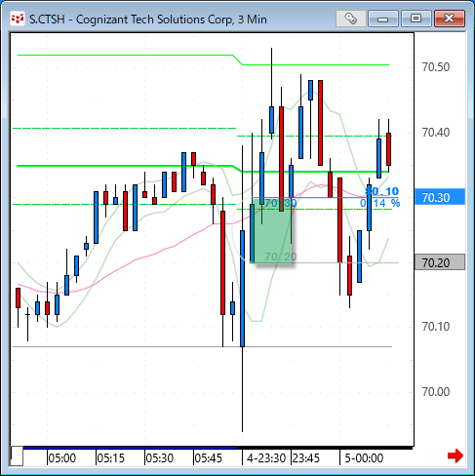Select the gray 70.20 price label
Screen dimensions: 475x476
(440, 262)
